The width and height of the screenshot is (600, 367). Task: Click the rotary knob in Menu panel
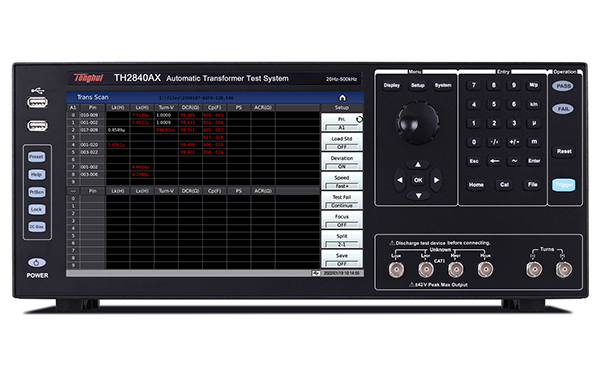coord(417,122)
